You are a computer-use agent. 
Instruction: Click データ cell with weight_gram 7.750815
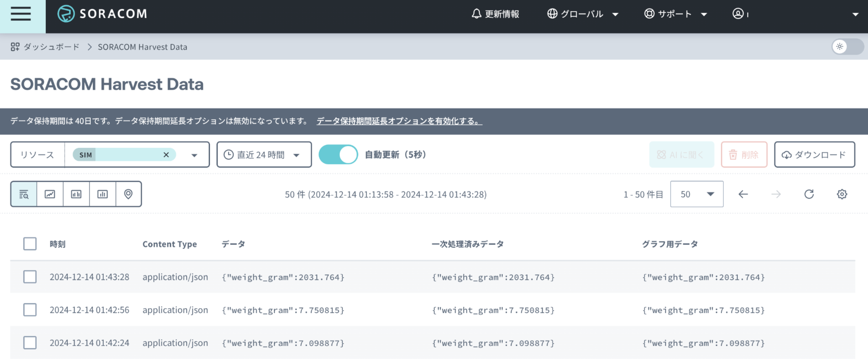point(283,310)
